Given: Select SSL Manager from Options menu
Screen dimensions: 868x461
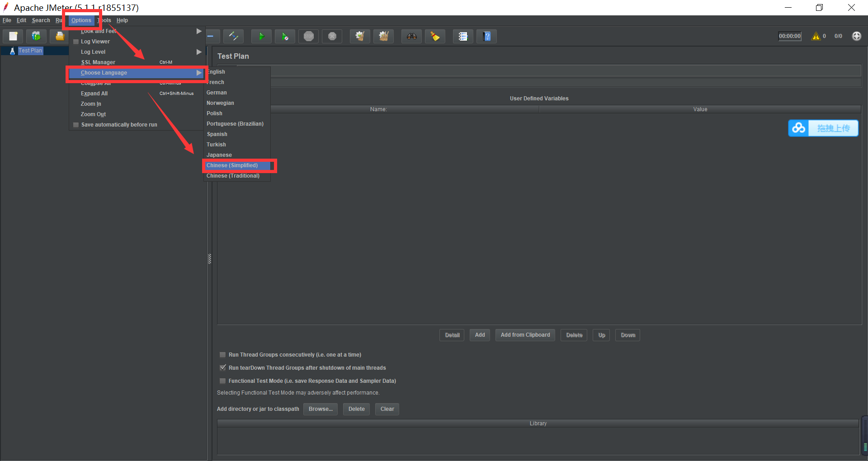Looking at the screenshot, I should 136,62.
